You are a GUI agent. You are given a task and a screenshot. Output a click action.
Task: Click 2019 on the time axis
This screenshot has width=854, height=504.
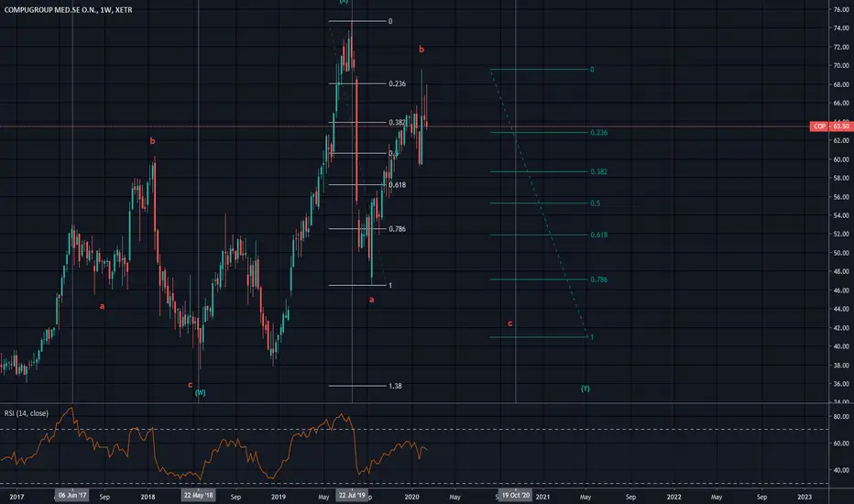coord(279,497)
